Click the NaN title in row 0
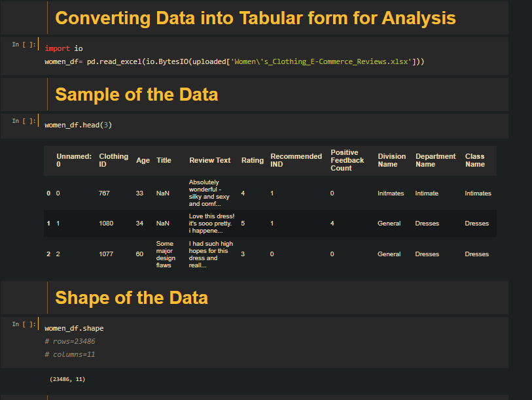This screenshot has width=532, height=400. coord(163,193)
